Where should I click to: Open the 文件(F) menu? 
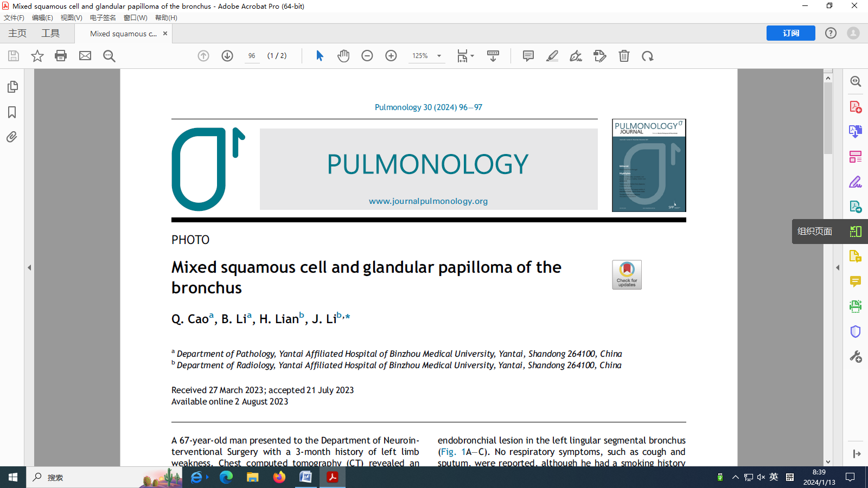[x=14, y=17]
